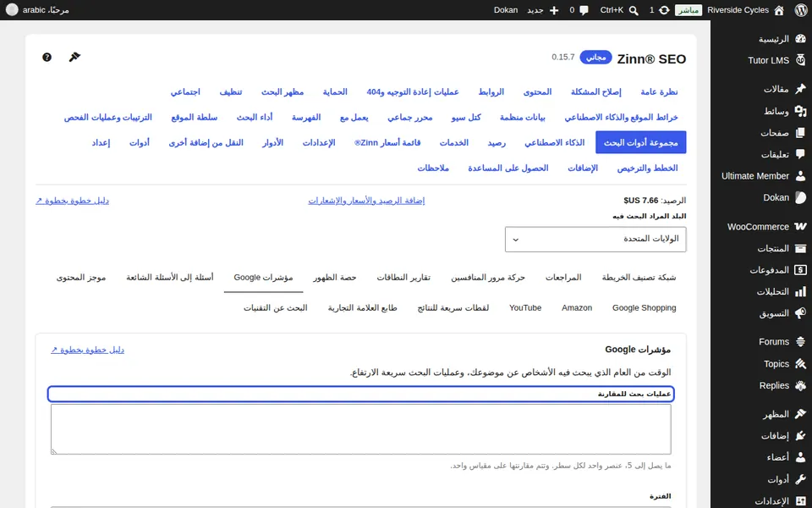Open إضافات plugins icon in sidebar
The image size is (812, 508).
pyautogui.click(x=801, y=436)
